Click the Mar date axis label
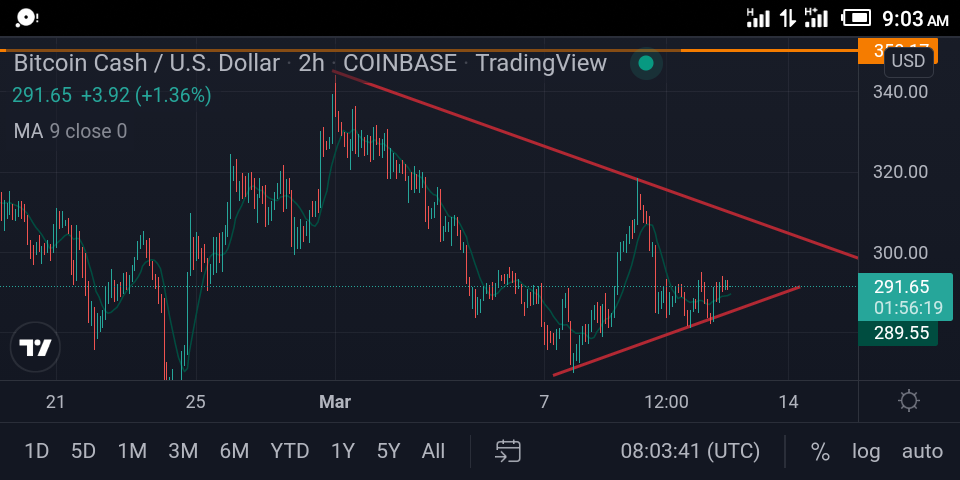 335,402
